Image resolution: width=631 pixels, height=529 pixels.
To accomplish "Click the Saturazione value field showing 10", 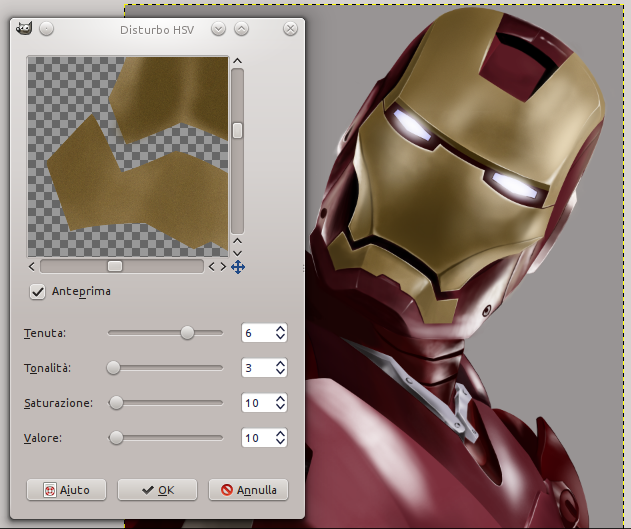I will [x=258, y=403].
